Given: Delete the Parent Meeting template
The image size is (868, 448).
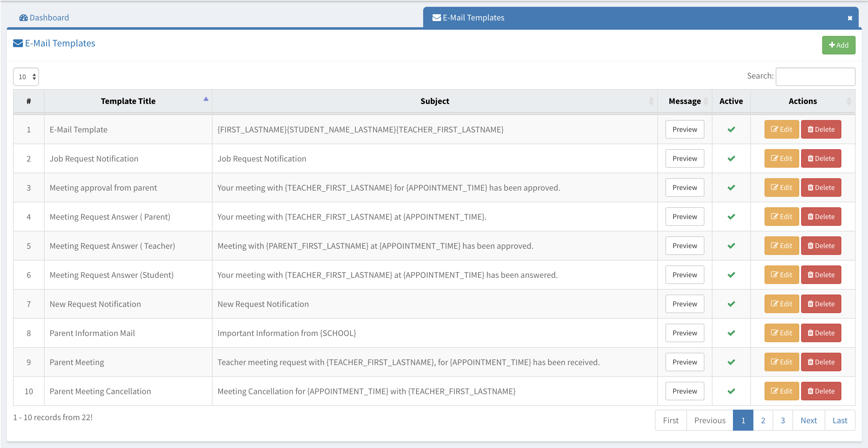Looking at the screenshot, I should (x=821, y=362).
